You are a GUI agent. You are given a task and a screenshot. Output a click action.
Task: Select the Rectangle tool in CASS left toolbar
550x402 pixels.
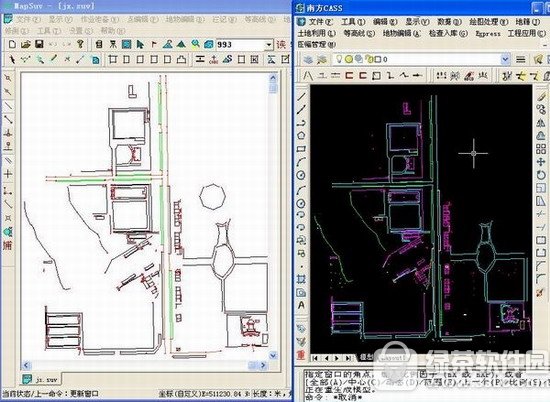301,149
